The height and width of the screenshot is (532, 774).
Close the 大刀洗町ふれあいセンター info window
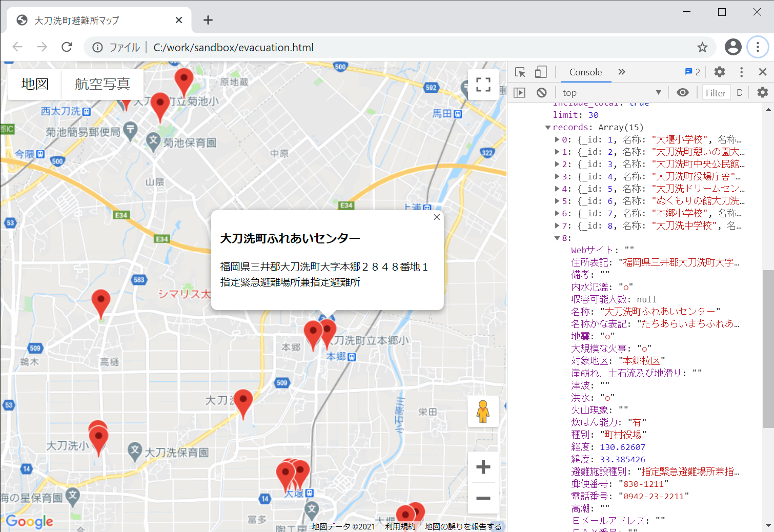tap(437, 217)
